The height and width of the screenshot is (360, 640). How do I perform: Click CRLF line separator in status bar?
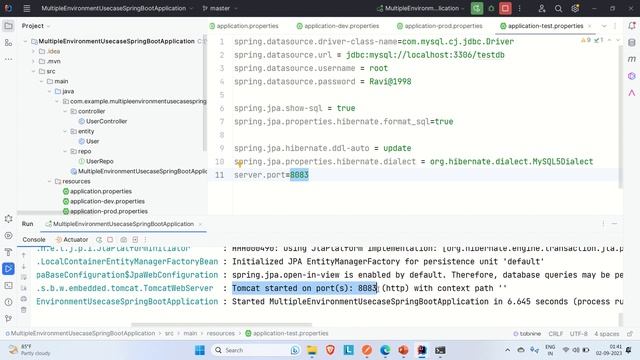coord(556,333)
